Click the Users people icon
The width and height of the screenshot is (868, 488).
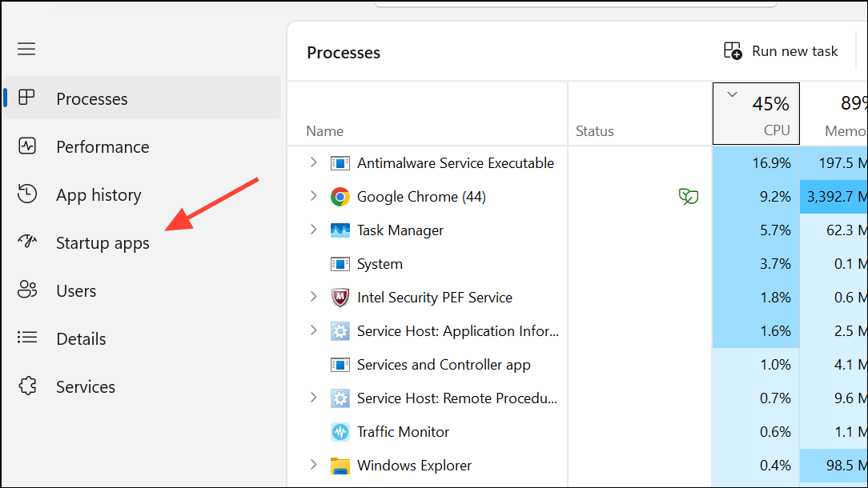click(x=26, y=290)
